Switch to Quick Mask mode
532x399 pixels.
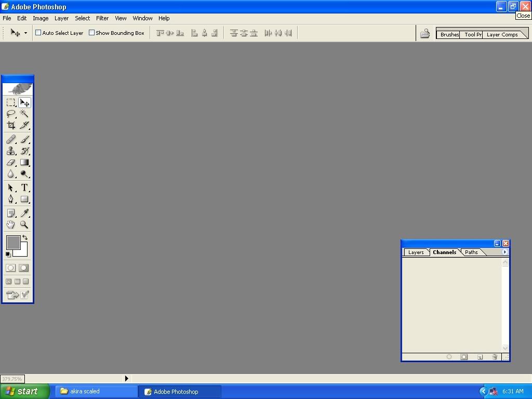[x=24, y=268]
